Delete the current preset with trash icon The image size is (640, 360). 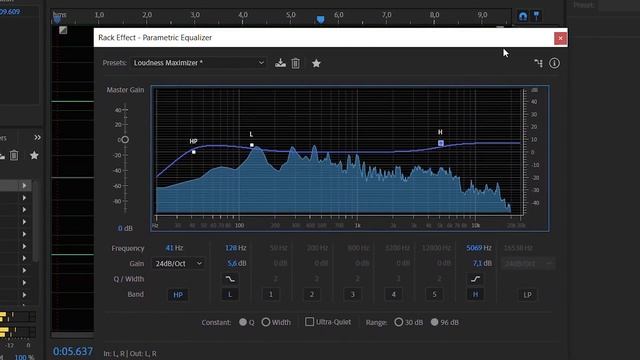click(x=296, y=63)
